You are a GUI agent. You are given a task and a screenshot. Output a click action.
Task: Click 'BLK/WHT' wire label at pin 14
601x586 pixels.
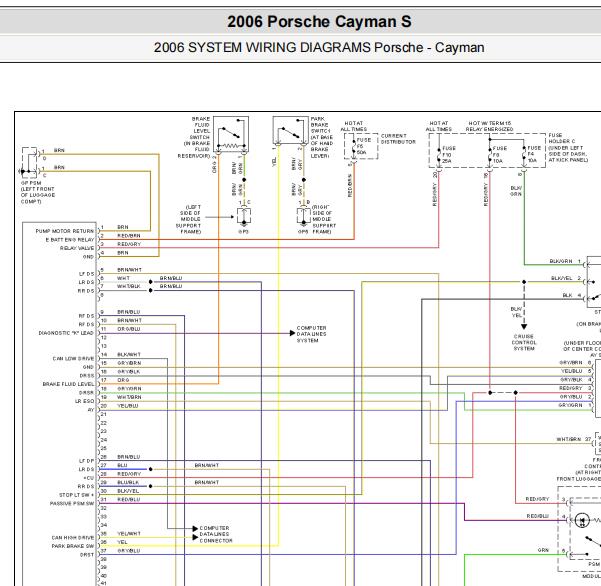point(129,355)
